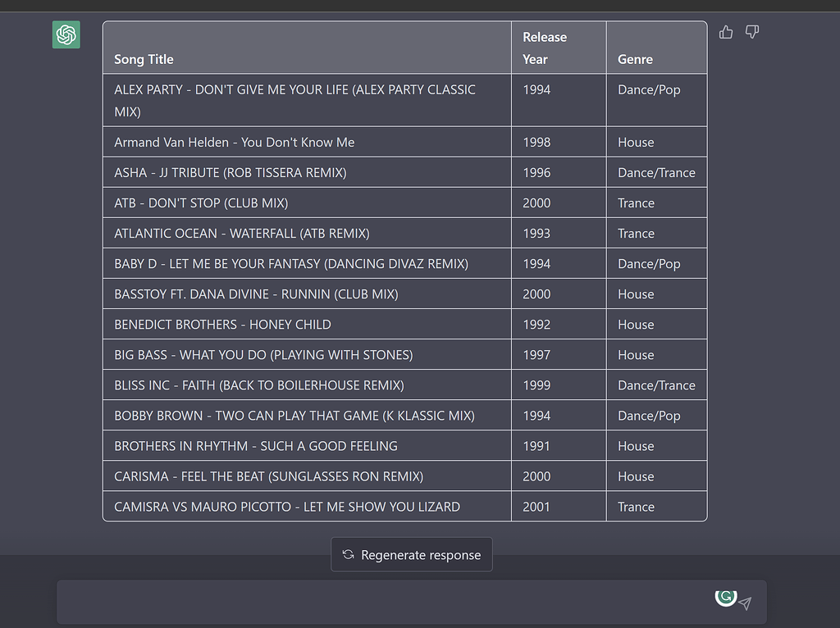Click the 1991 release year cell
This screenshot has height=628, width=840.
536,445
